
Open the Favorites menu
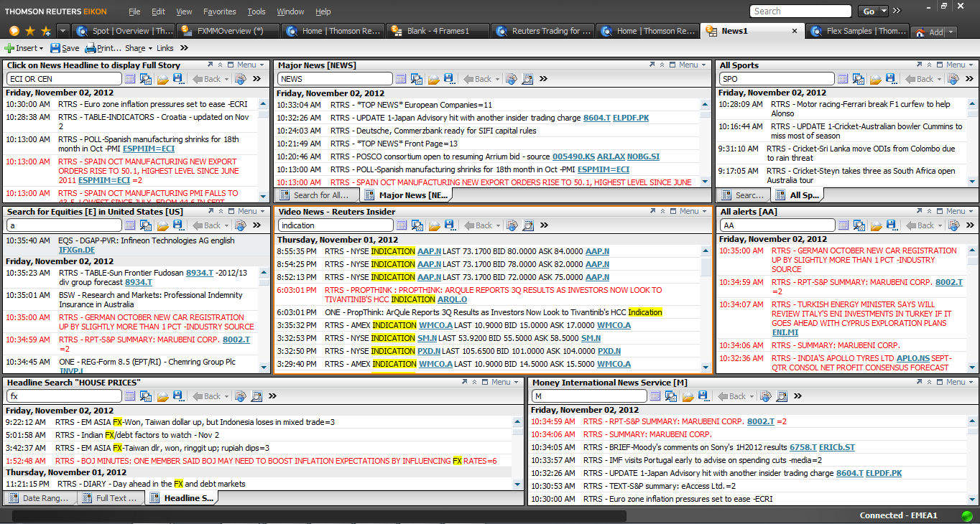point(219,11)
